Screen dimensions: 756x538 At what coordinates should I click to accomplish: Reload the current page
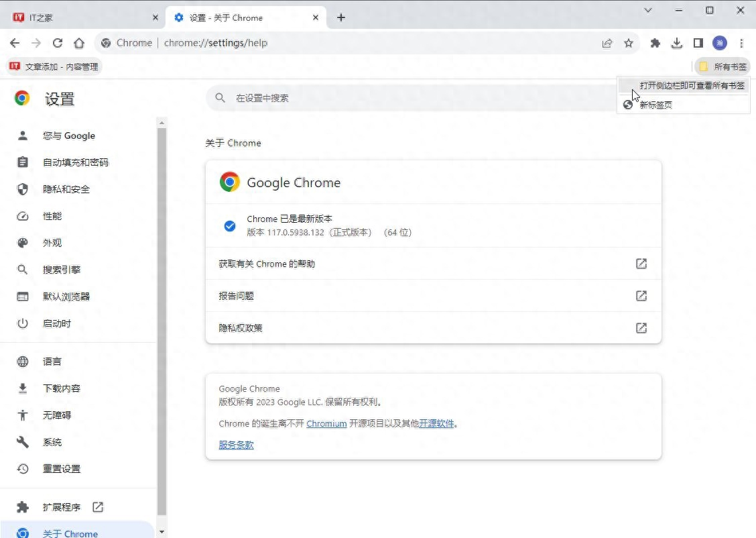pyautogui.click(x=58, y=42)
